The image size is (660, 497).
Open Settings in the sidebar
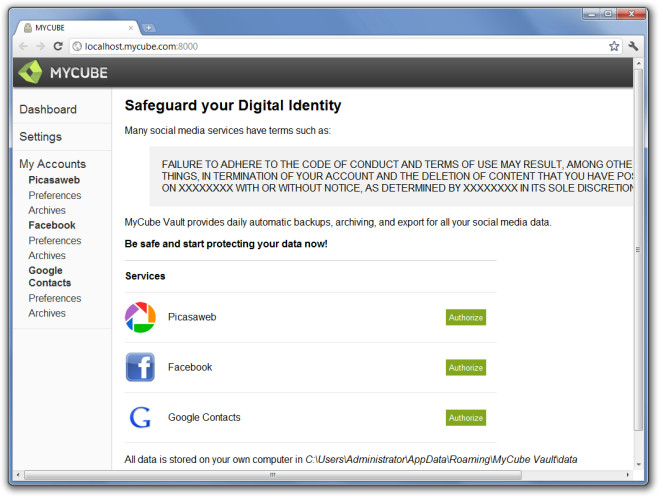pyautogui.click(x=40, y=137)
